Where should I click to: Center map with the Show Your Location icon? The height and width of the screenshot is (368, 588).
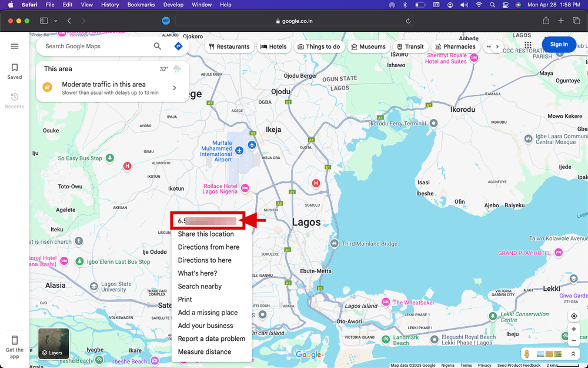coord(574,316)
